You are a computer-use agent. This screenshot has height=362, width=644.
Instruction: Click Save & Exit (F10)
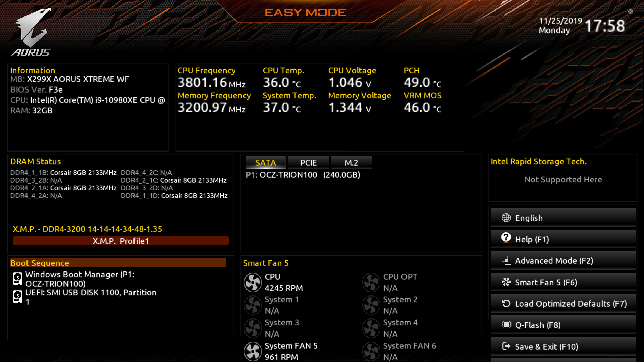[563, 347]
